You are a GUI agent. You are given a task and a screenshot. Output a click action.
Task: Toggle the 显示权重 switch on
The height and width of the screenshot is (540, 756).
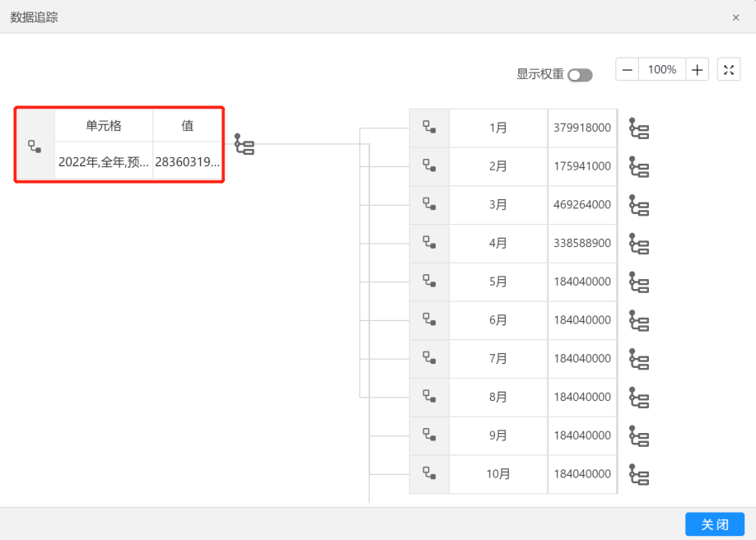coord(580,75)
